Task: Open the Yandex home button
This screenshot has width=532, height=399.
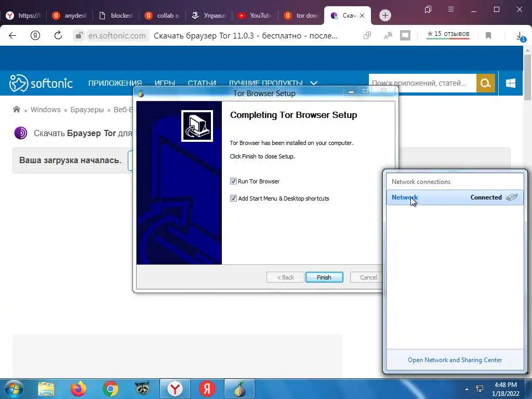Action: click(x=35, y=35)
